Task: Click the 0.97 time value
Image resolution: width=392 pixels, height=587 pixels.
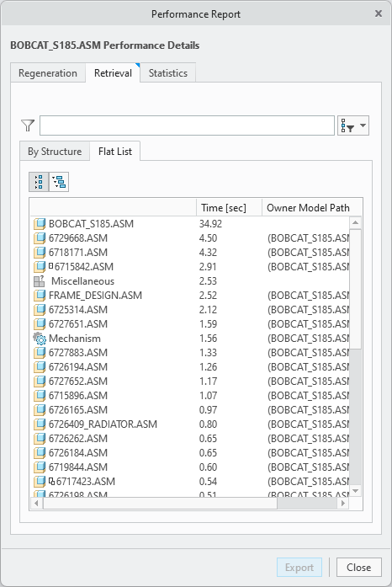Action: 208,410
